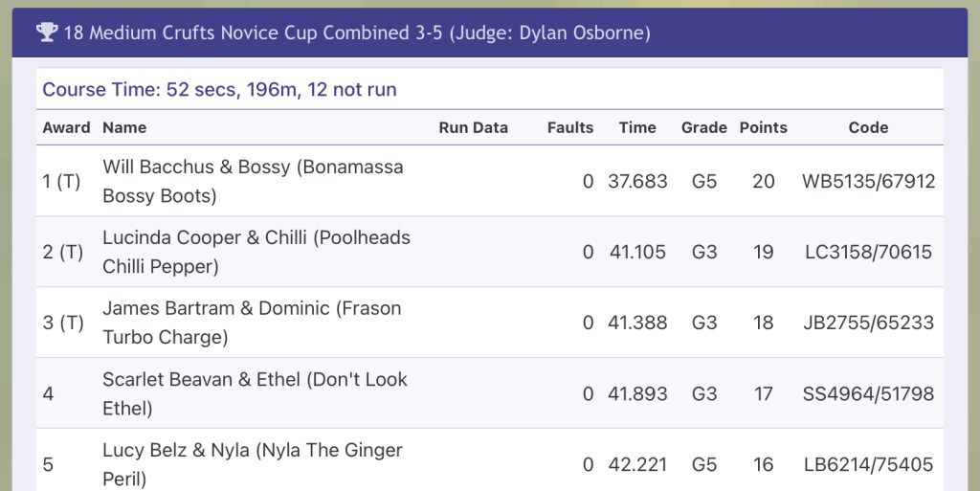Click code LC3158/70615
This screenshot has width=980, height=491.
click(x=868, y=252)
